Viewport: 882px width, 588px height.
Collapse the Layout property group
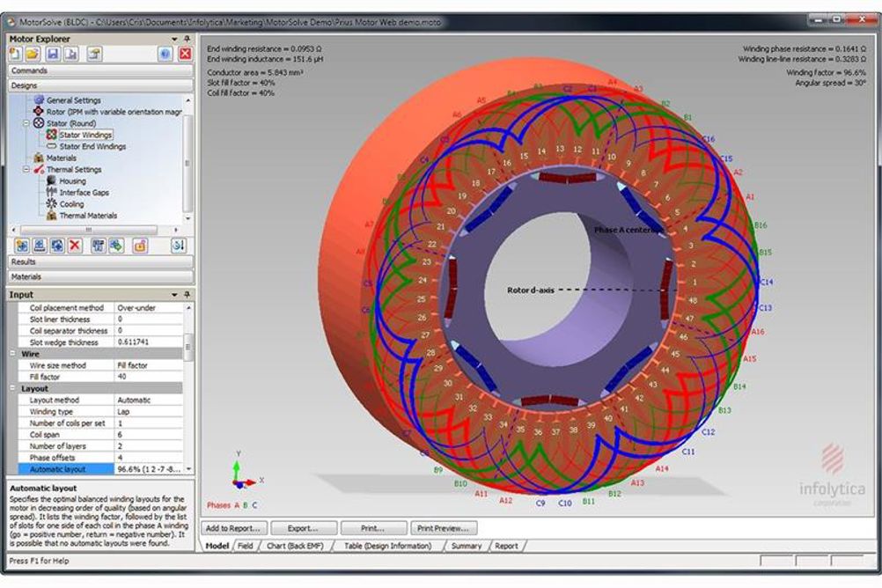pos(12,388)
